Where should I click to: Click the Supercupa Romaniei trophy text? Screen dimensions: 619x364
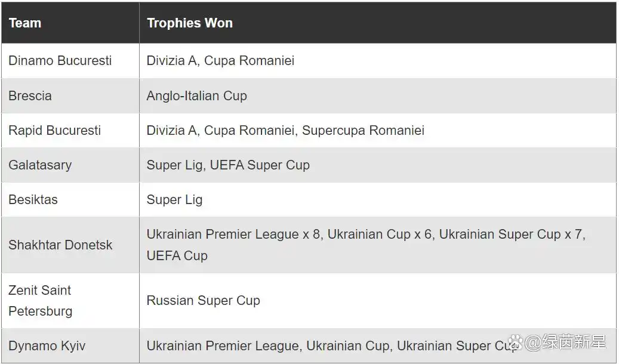[363, 130]
